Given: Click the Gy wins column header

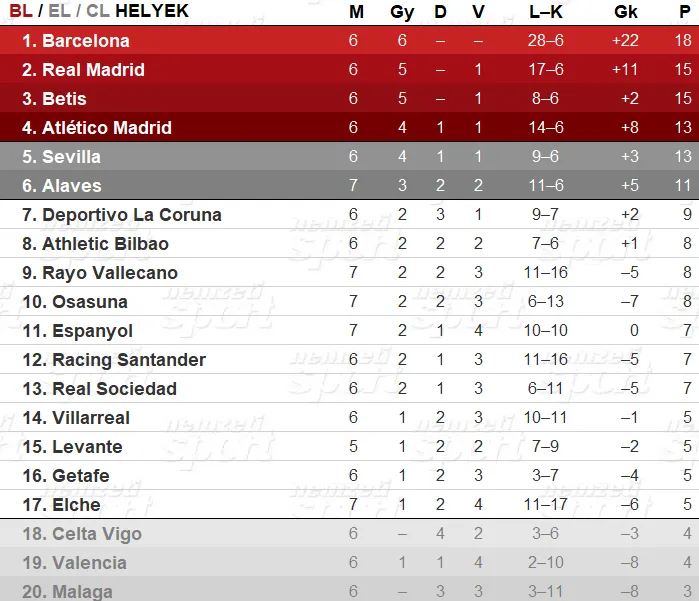Looking at the screenshot, I should click(402, 12).
